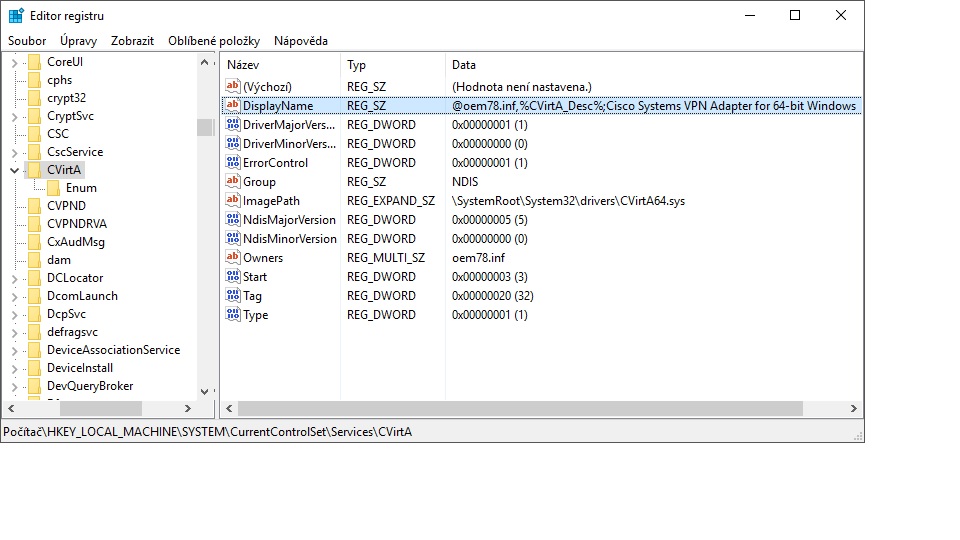Click the CVirtA64.sys path data cell
This screenshot has width=960, height=540.
568,201
